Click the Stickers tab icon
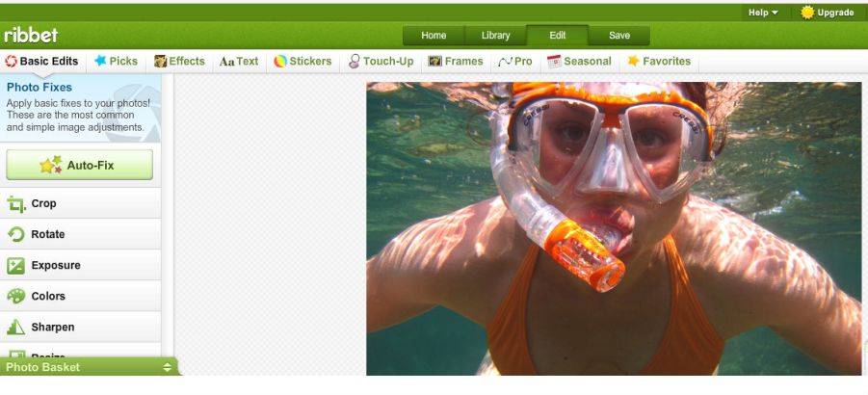Viewport: 868px width, 395px height. (280, 62)
